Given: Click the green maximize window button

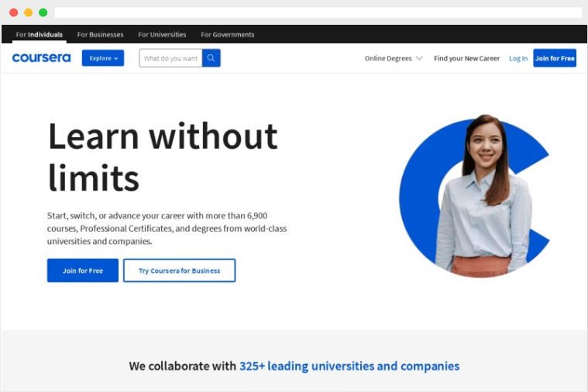Looking at the screenshot, I should 43,12.
